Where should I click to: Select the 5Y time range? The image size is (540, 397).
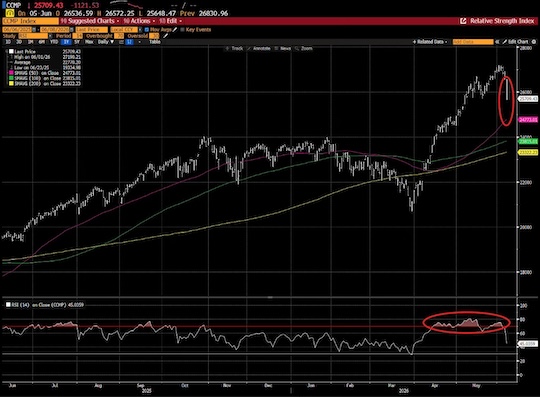(77, 42)
